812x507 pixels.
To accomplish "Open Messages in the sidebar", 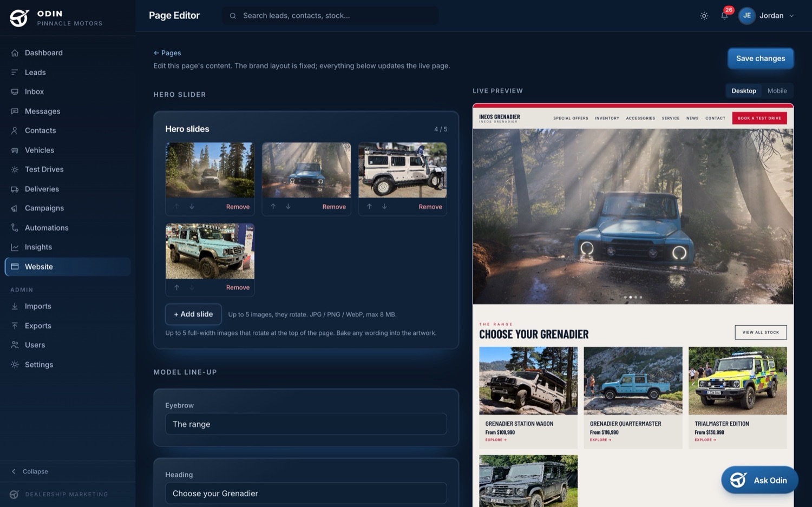I will [68, 111].
